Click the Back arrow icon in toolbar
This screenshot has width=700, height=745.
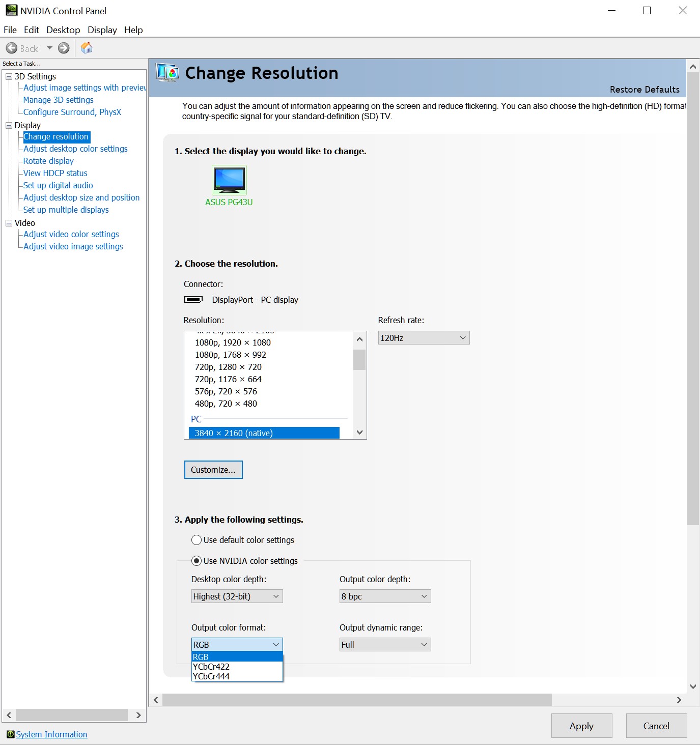pos(12,48)
